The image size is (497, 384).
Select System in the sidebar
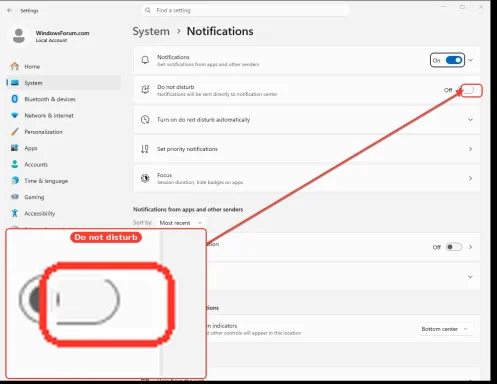63,83
